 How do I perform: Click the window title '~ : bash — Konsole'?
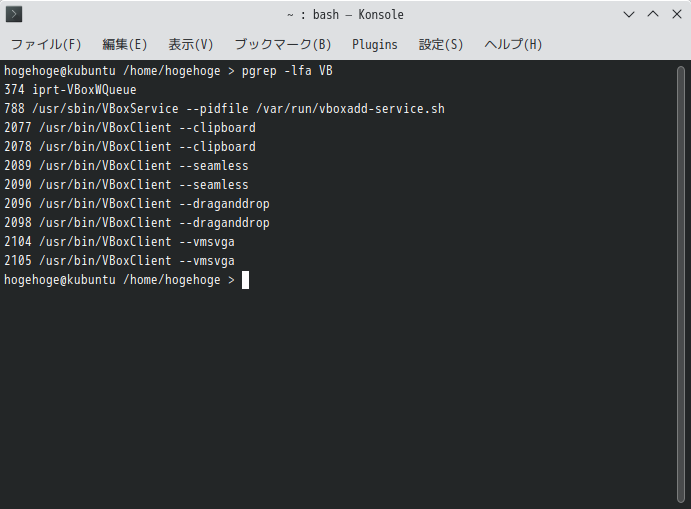[345, 15]
